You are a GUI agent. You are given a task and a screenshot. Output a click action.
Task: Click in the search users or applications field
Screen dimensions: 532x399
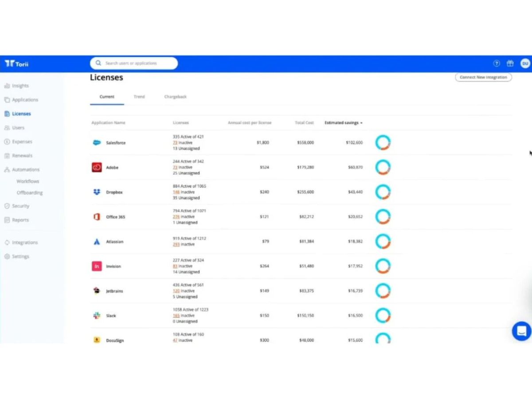[x=134, y=63]
